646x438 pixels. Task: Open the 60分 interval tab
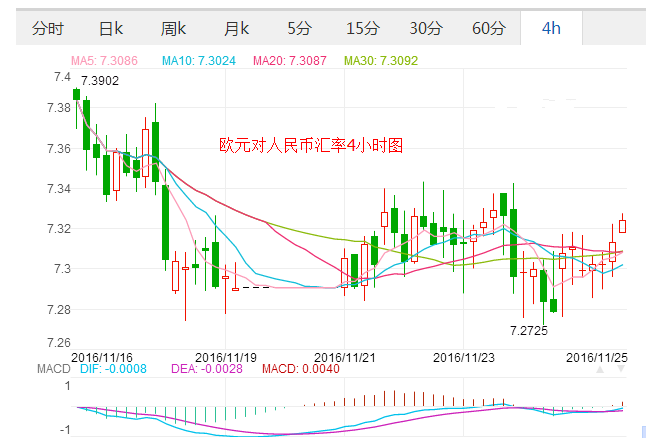488,28
